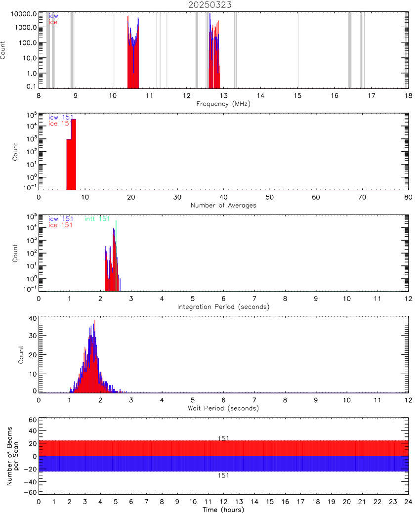Click the Number of Beams per Scan label
Viewport: 420px width, 513px height.
pyautogui.click(x=12, y=456)
